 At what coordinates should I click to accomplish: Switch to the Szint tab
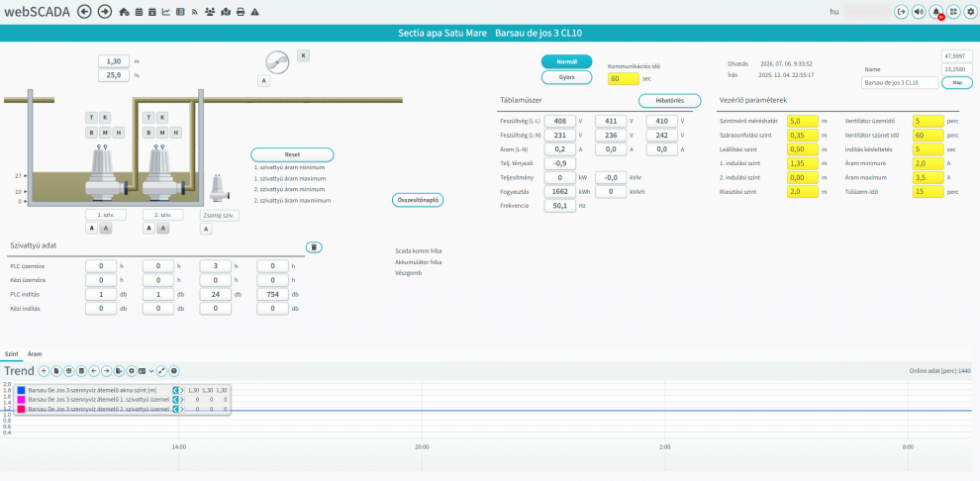tap(11, 353)
